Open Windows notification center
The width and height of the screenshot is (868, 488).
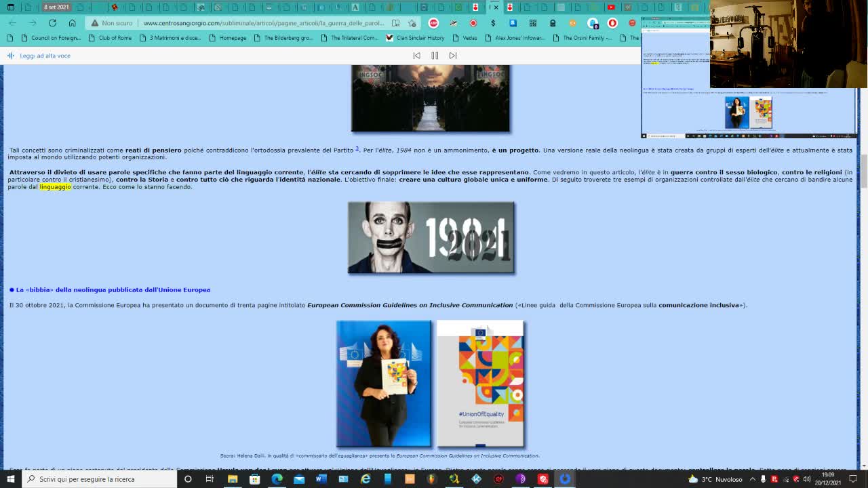(854, 479)
